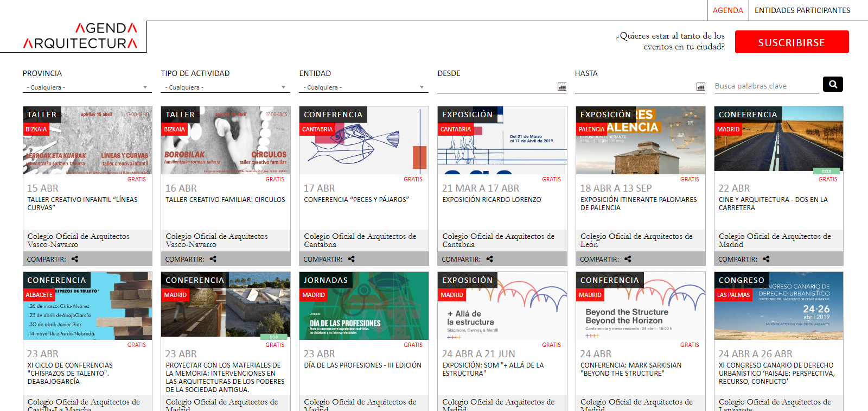
Task: Click the Albacete province tag
Action: [39, 295]
